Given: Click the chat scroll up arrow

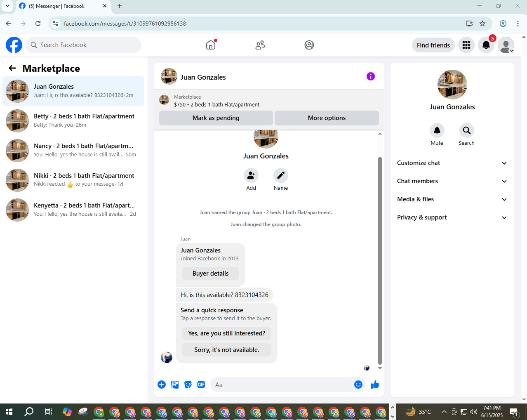Looking at the screenshot, I should [380, 133].
